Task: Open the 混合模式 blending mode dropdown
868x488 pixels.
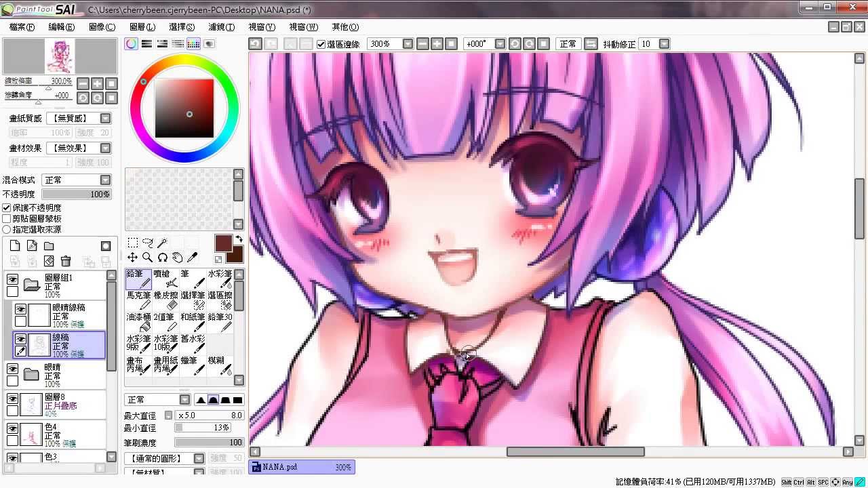Action: (105, 180)
